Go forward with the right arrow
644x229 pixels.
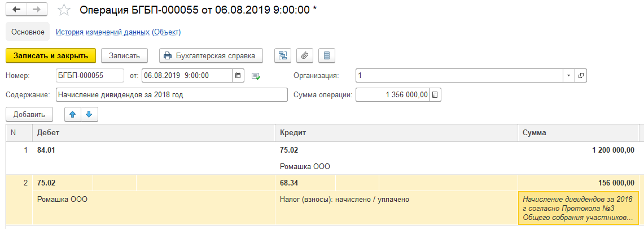click(37, 9)
